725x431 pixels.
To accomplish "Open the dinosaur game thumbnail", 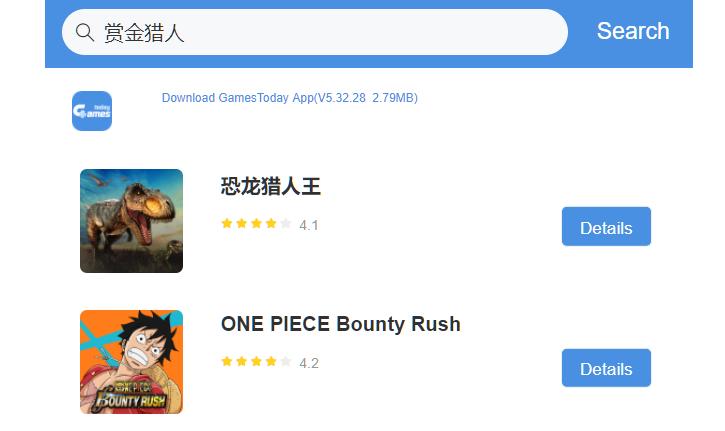I will click(x=131, y=221).
